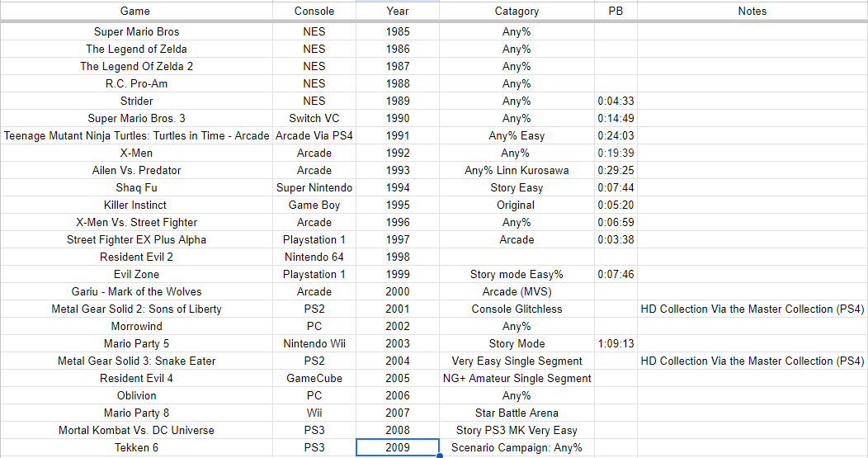Select the 'Original' category cell

click(x=517, y=205)
